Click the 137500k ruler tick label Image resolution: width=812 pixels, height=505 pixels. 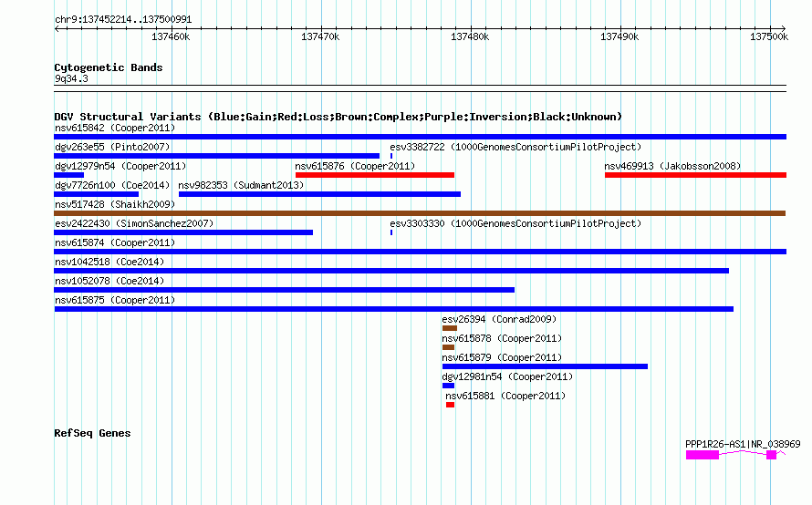coord(769,36)
